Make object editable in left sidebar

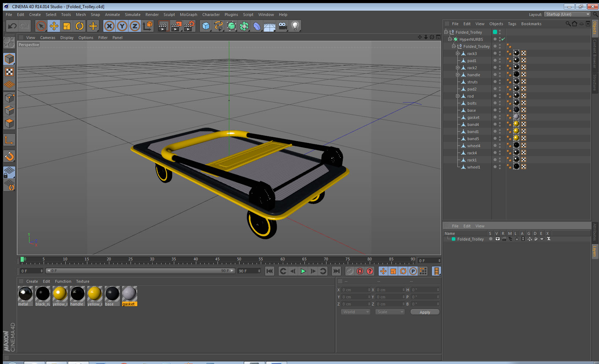pos(9,43)
